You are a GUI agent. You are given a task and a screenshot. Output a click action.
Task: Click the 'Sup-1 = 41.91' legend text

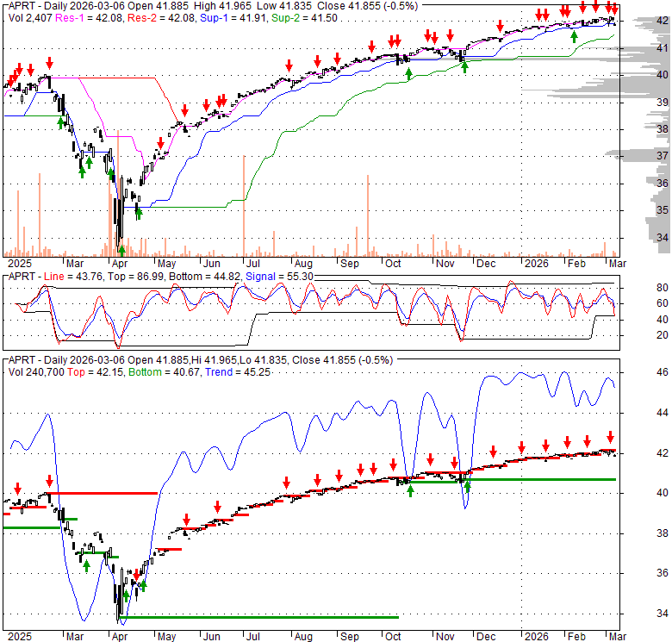click(x=233, y=18)
